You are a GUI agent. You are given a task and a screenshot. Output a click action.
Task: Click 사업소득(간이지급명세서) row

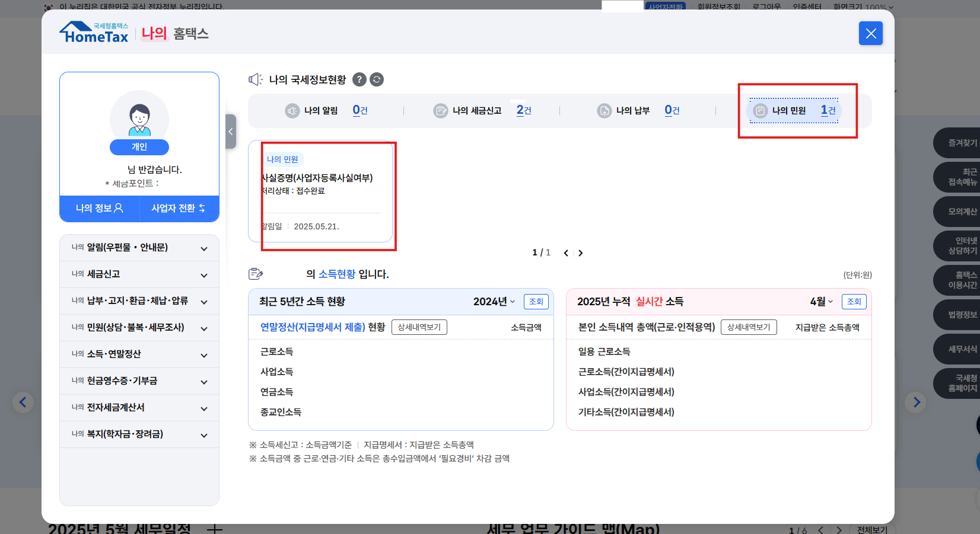click(x=626, y=392)
